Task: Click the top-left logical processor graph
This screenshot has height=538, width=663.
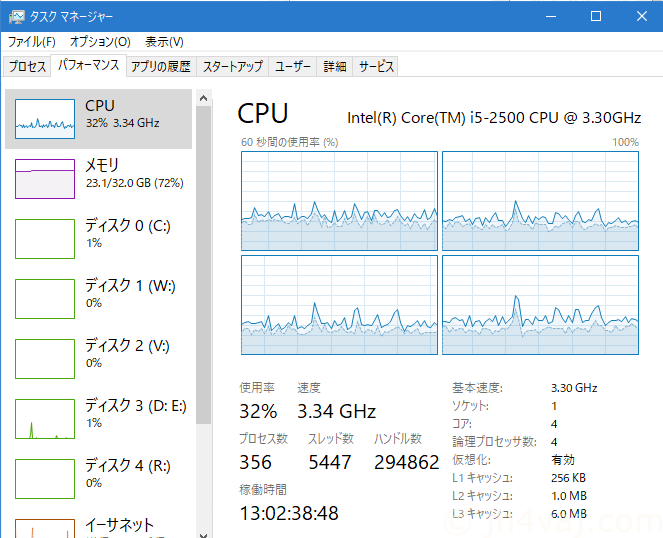Action: pos(339,201)
